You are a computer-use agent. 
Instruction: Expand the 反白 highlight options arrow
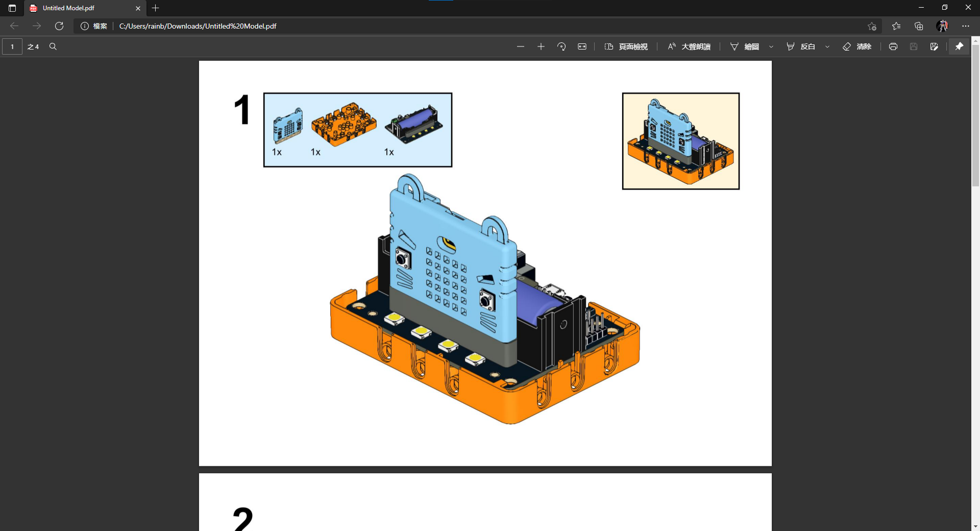coord(827,46)
